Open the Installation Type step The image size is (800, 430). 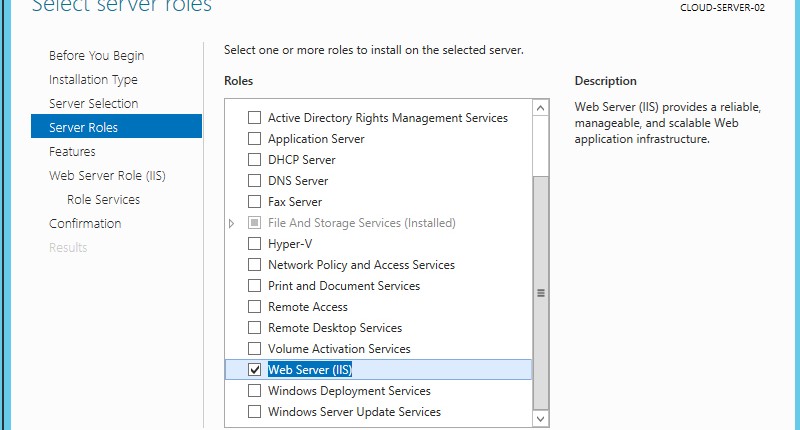[93, 80]
